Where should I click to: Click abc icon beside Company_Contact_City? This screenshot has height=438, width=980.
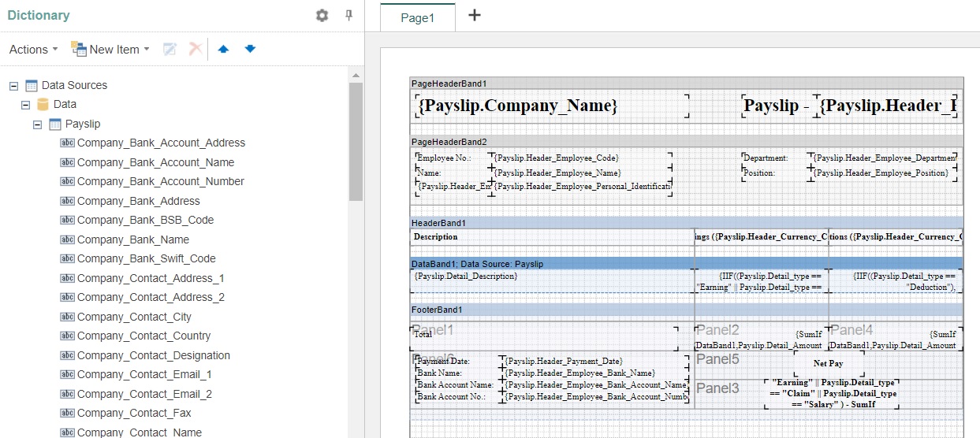coord(67,317)
